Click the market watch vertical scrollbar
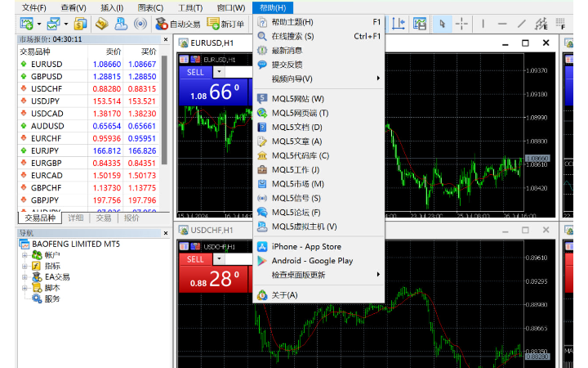This screenshot has width=588, height=368. pos(164,110)
